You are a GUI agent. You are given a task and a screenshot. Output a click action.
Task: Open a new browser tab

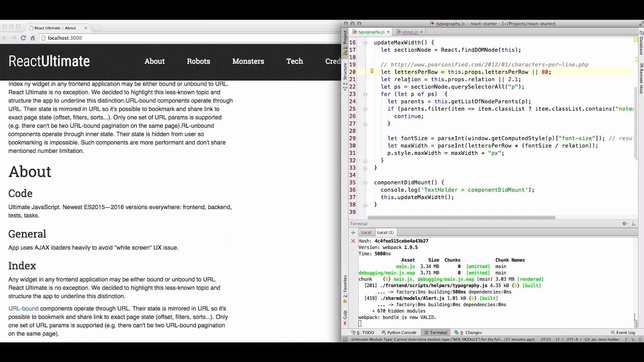pos(97,28)
